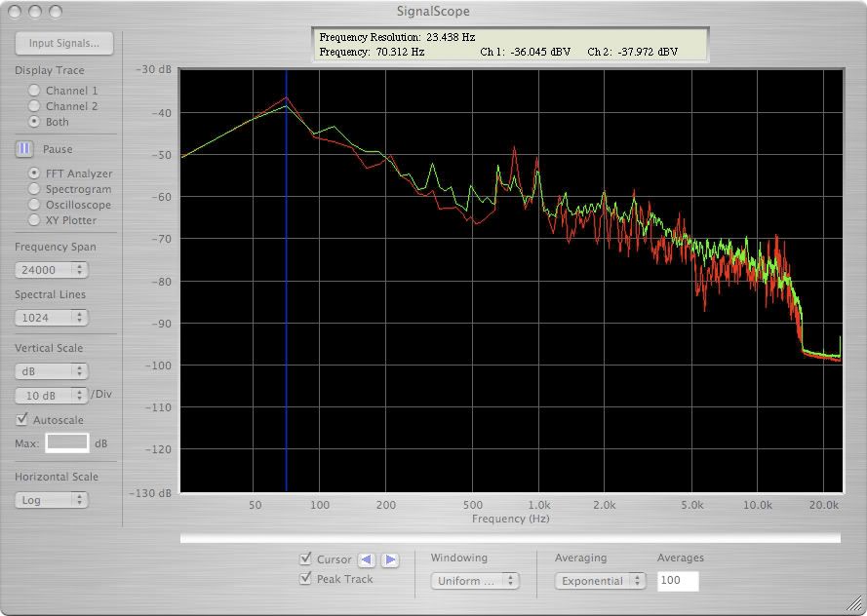Move cursor right with the right arrow
This screenshot has height=616, width=867.
click(x=389, y=559)
